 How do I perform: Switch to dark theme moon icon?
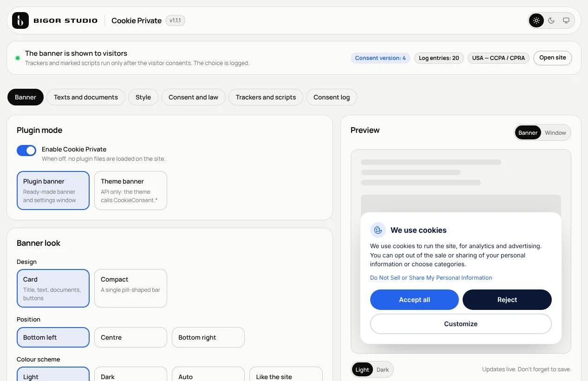[551, 20]
